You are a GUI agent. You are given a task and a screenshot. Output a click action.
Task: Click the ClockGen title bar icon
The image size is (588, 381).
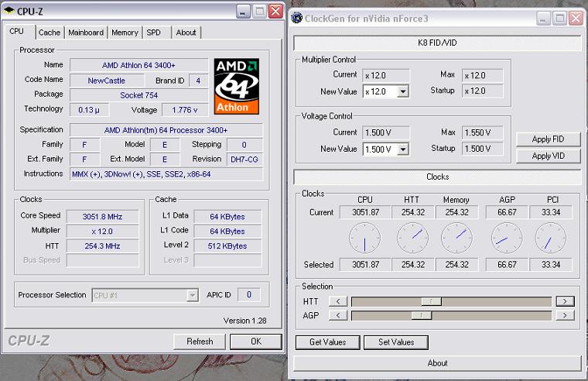coord(296,18)
